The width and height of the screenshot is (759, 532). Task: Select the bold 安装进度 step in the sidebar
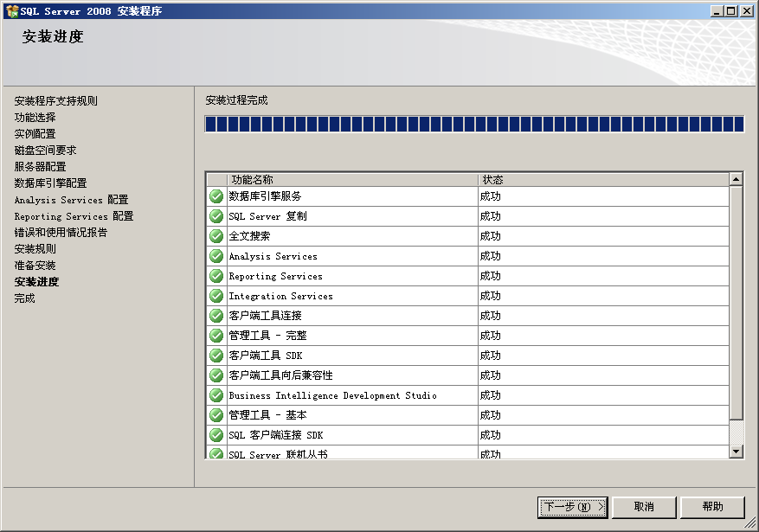pos(36,281)
